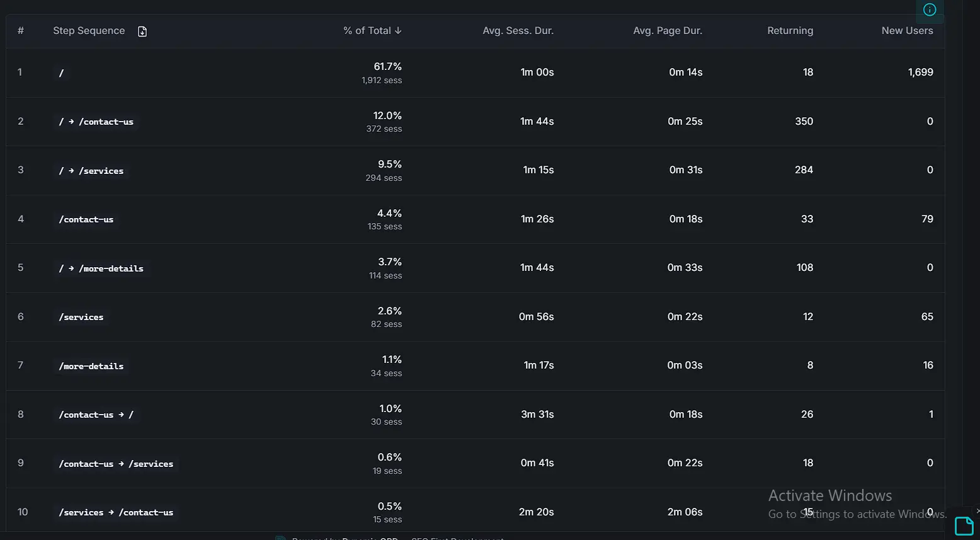Click the "/ → /more-details" step sequence

coord(101,268)
